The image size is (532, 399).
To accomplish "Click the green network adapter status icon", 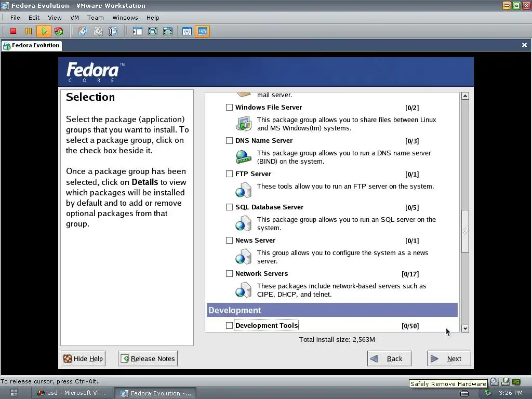I will pos(516,382).
